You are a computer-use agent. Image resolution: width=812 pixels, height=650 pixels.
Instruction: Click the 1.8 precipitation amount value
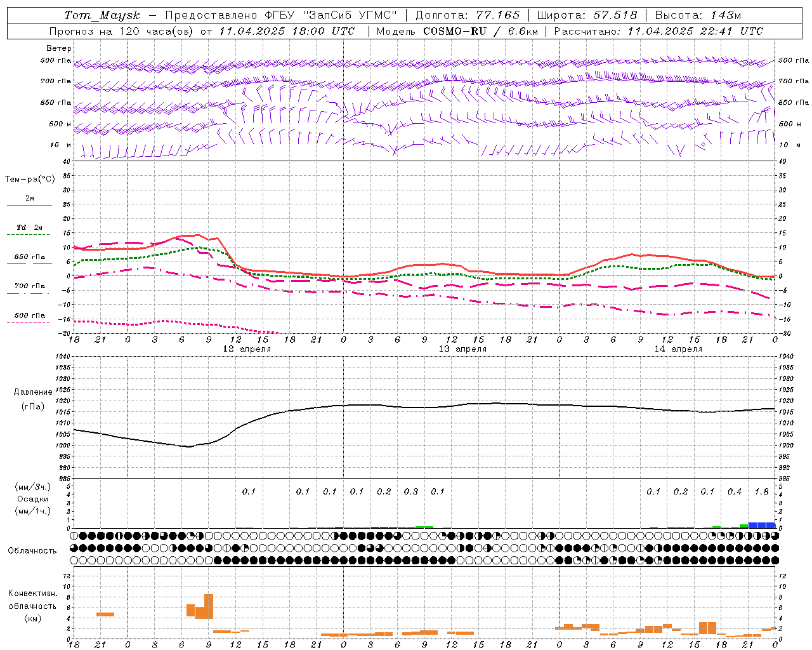point(762,491)
